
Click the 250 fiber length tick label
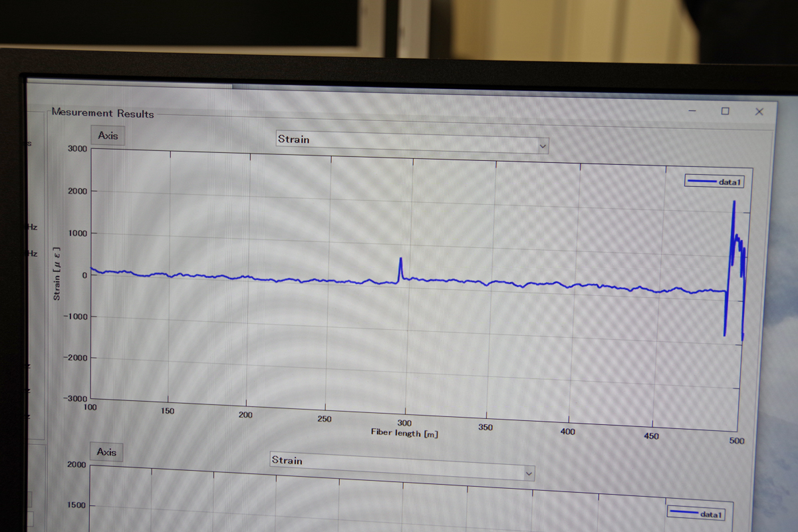(325, 419)
